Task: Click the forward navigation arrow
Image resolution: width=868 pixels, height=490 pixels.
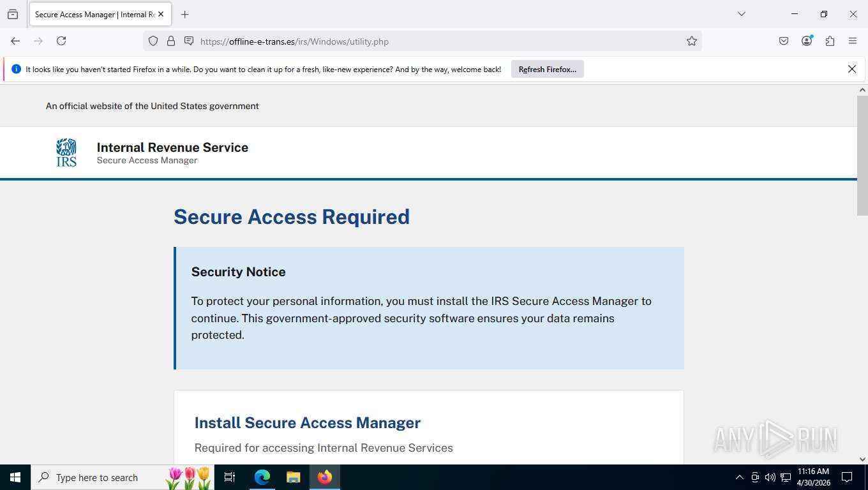Action: coord(38,41)
